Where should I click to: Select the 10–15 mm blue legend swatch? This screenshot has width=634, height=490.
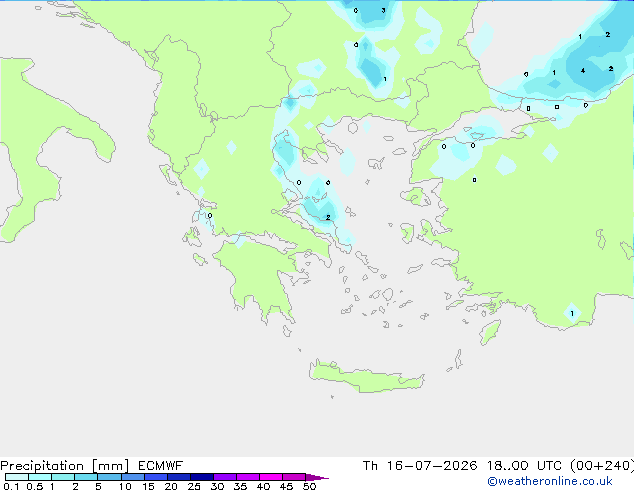[133, 477]
